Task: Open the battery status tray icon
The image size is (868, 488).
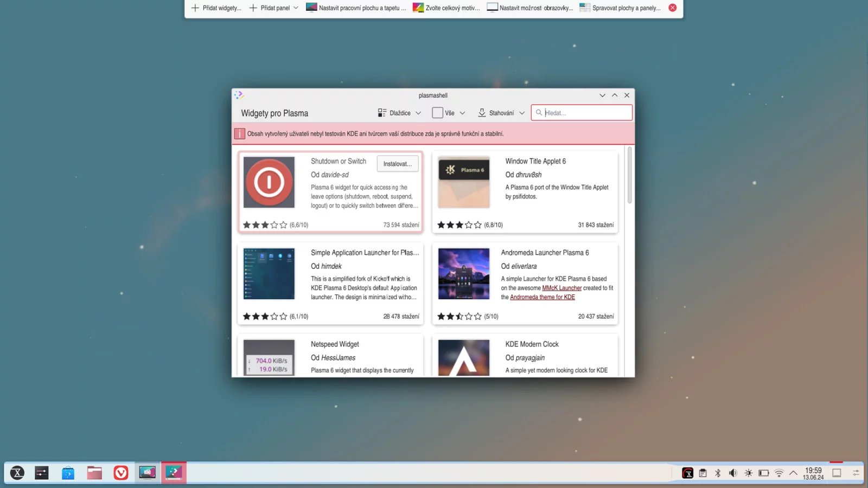Action: click(x=763, y=473)
